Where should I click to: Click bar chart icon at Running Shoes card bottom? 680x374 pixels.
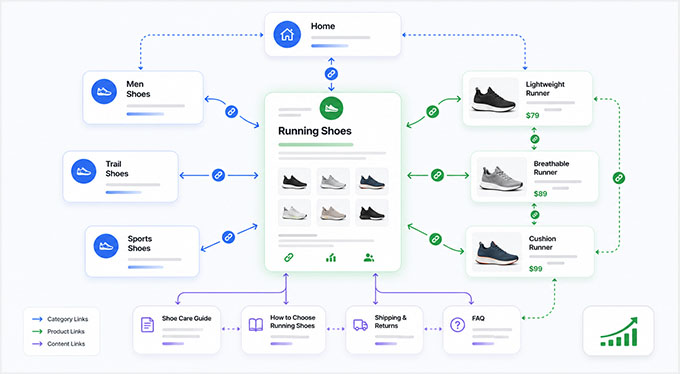(x=331, y=258)
